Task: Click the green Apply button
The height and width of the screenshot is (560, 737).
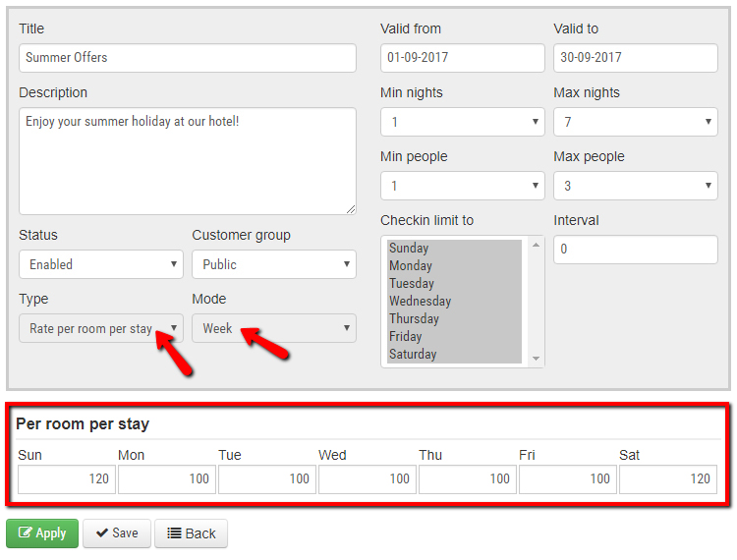Action: click(x=42, y=533)
